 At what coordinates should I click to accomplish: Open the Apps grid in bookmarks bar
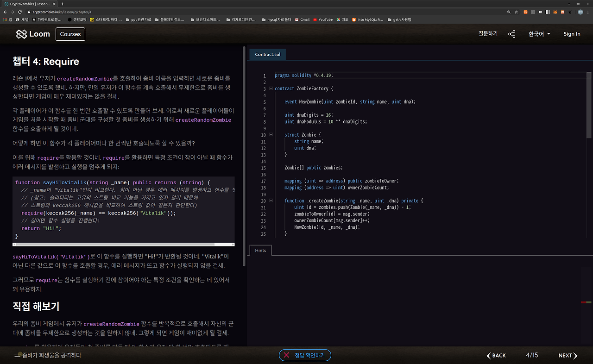(x=7, y=19)
